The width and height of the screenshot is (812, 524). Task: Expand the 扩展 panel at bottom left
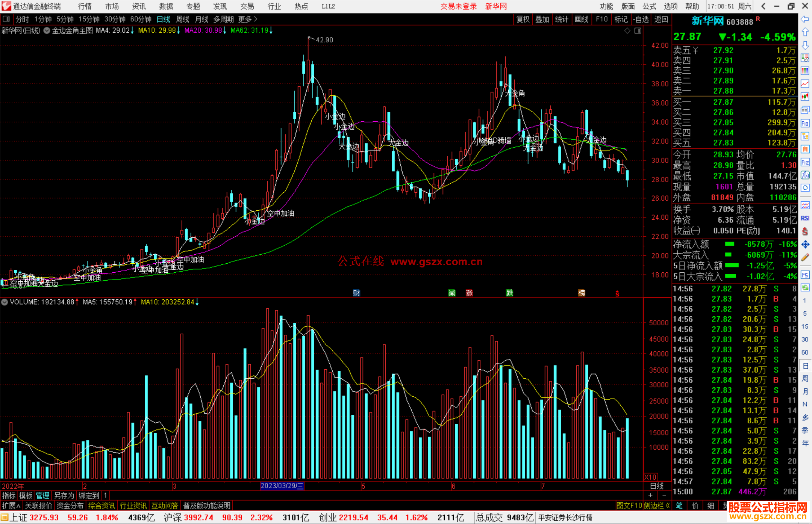[11, 506]
